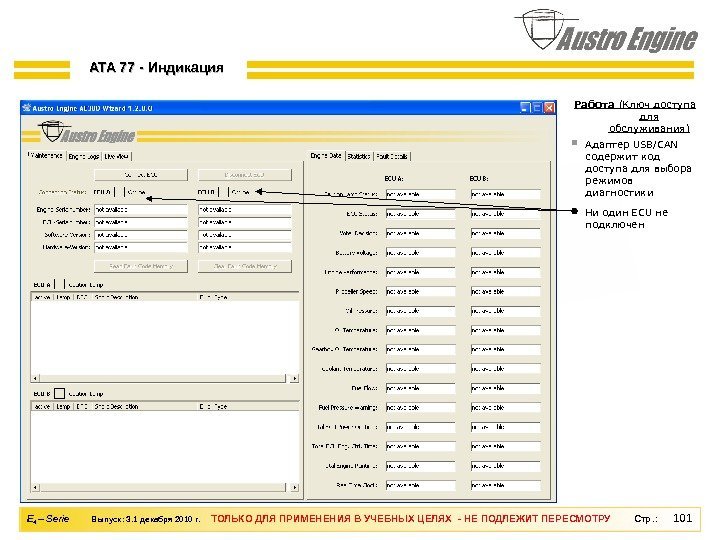Viewport: 720px width, 540px height.
Task: Click Error Type header in ECU B fault table
Action: [x=248, y=406]
